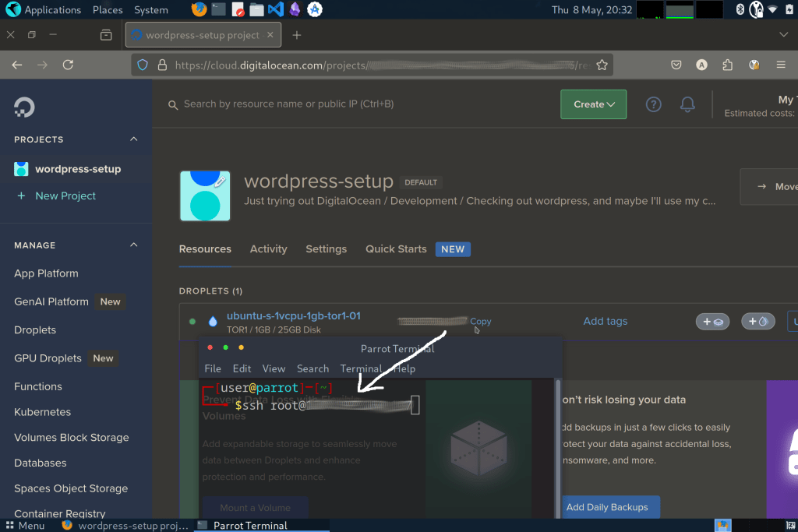Go to Droplets in sidebar

pyautogui.click(x=34, y=329)
